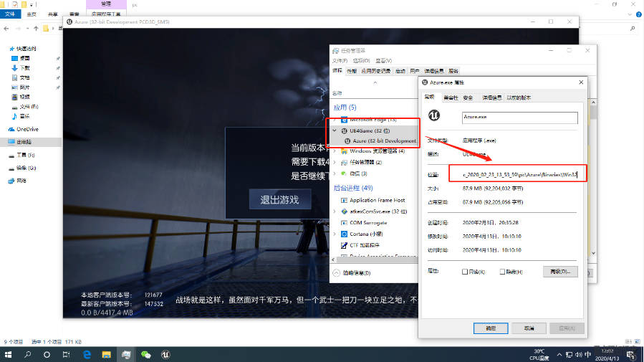644x362 pixels.
Task: Click the Windows Start button
Action: coord(9,354)
